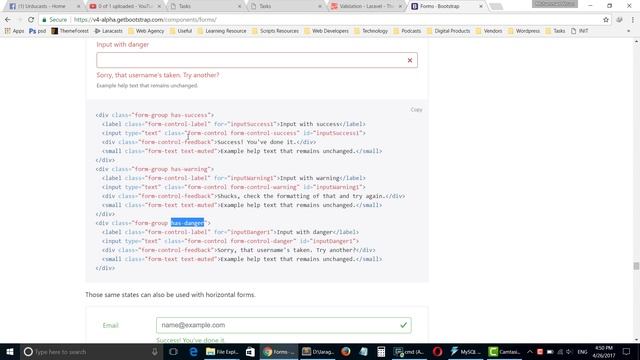Open the Calculator taskbar icon

point(381,352)
